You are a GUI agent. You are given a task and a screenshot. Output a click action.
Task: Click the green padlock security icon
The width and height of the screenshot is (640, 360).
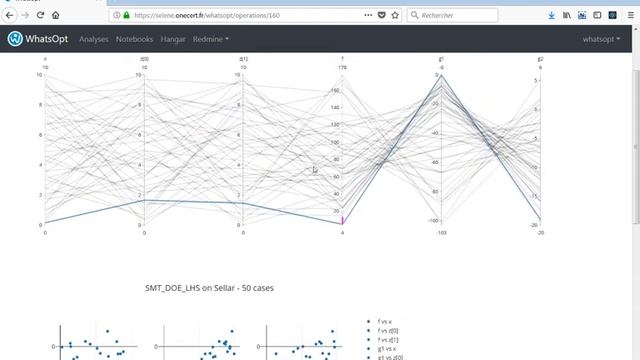click(x=127, y=16)
